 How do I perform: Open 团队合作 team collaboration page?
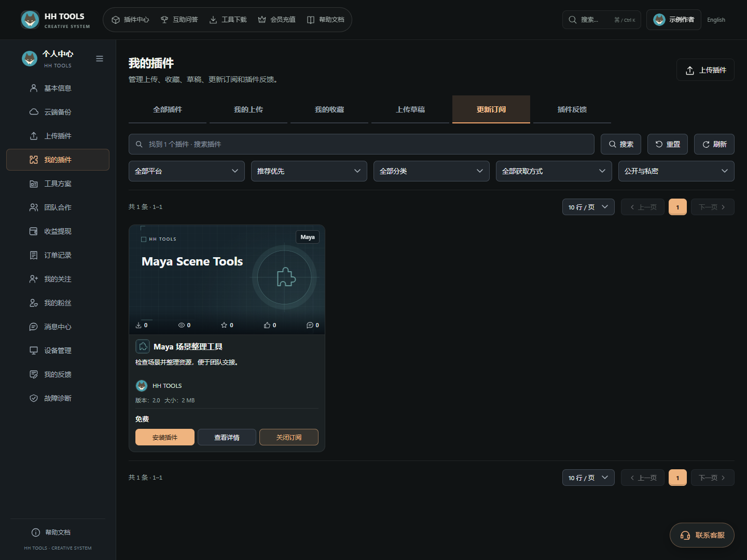(58, 207)
